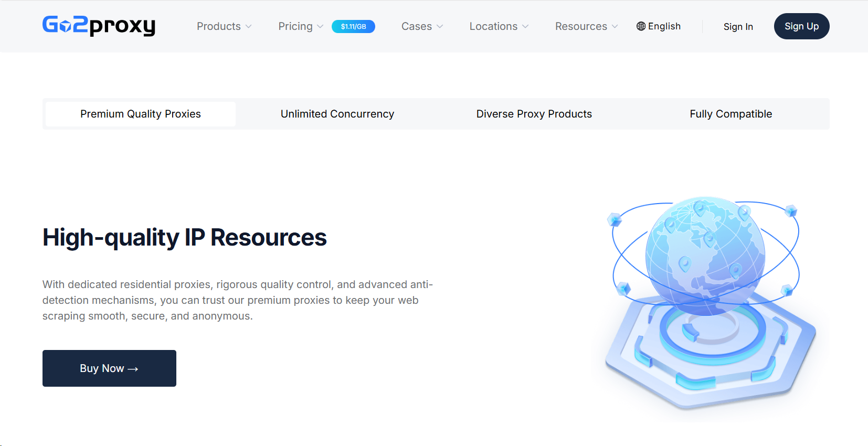Switch to Unlimited Concurrency tab
This screenshot has width=868, height=446.
337,114
